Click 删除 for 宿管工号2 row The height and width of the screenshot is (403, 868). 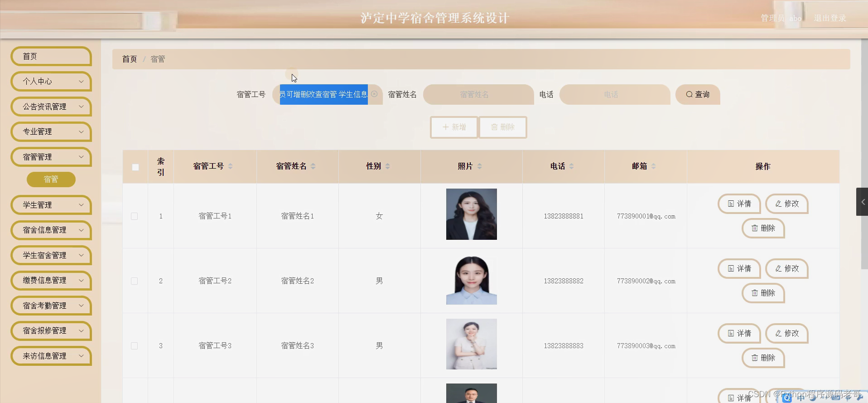point(763,293)
